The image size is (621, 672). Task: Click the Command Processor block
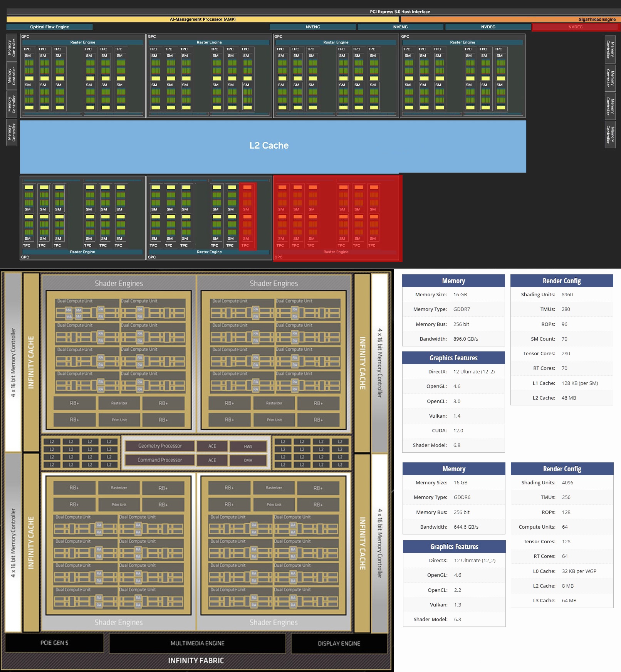pyautogui.click(x=160, y=460)
